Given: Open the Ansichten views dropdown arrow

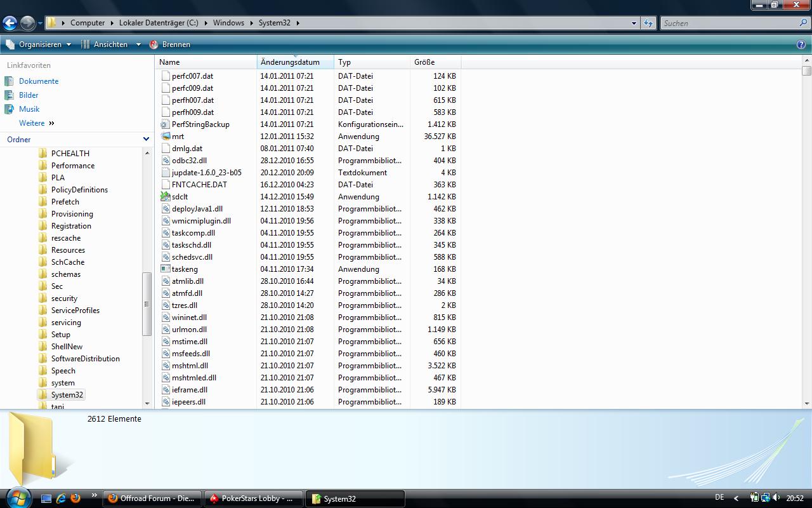Looking at the screenshot, I should click(138, 44).
